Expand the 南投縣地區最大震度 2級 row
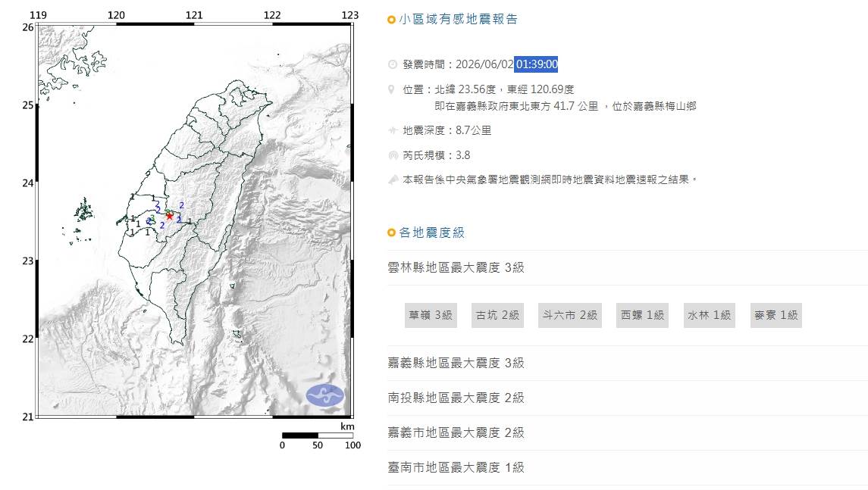 (628, 398)
